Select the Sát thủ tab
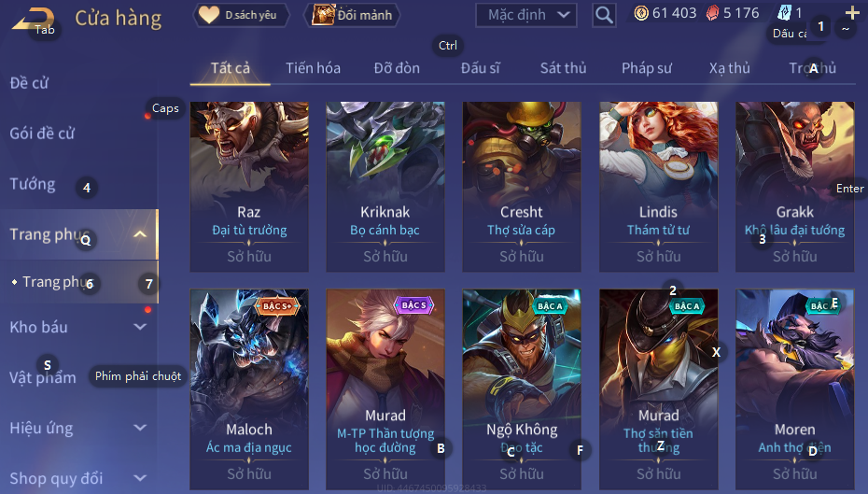This screenshot has width=868, height=494. [x=563, y=68]
